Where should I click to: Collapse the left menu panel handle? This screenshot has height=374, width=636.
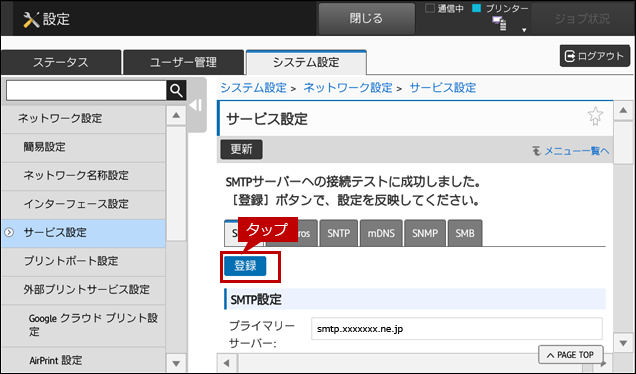point(196,105)
